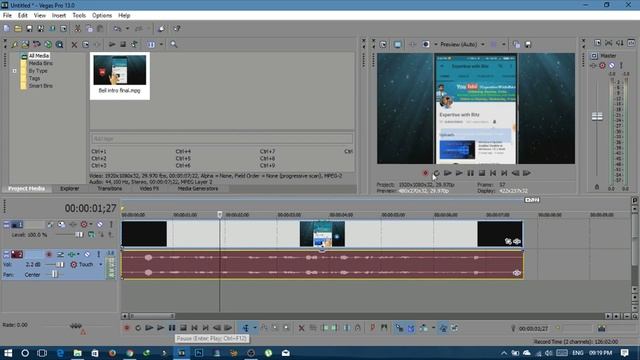Arm audio track for record

[x=49, y=254]
